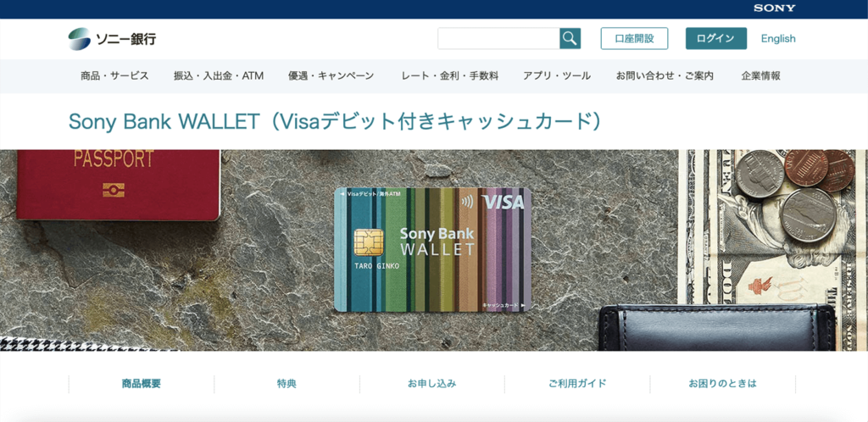Click the Sony Bank WALLET card image
Viewport: 868px width, 422px height.
pyautogui.click(x=432, y=249)
